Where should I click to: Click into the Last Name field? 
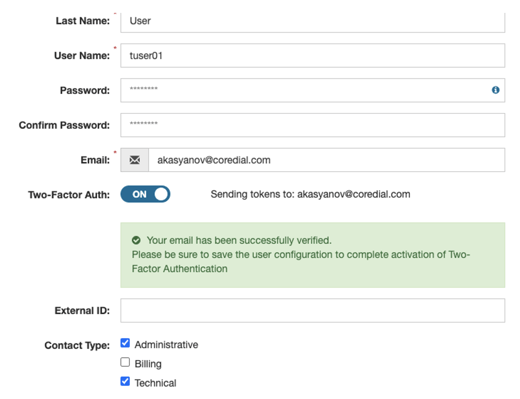point(313,21)
